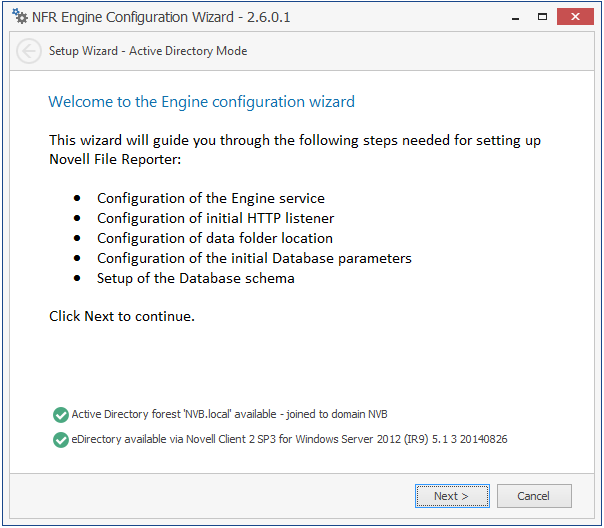Click the green check beside Active Directory forest
The height and width of the screenshot is (528, 604).
[61, 415]
